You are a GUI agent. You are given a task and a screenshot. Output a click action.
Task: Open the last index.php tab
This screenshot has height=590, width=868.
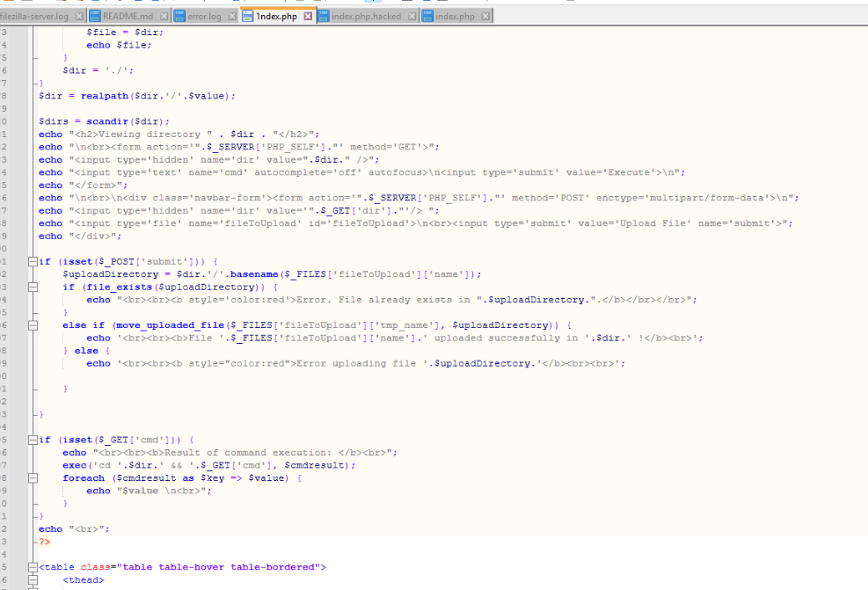coord(455,16)
